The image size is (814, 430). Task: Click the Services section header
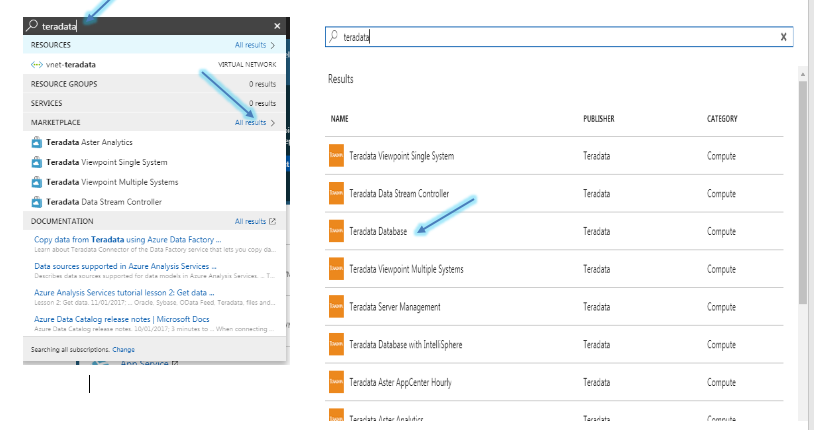154,103
